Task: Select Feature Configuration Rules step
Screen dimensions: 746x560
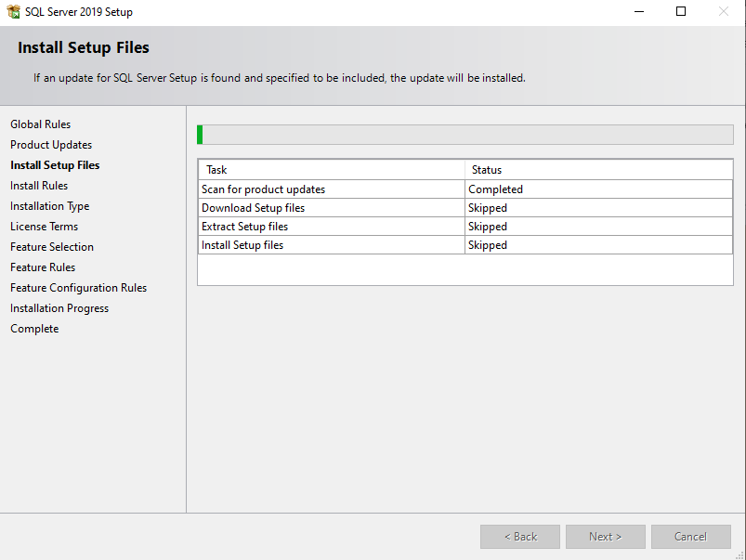Action: coord(78,288)
